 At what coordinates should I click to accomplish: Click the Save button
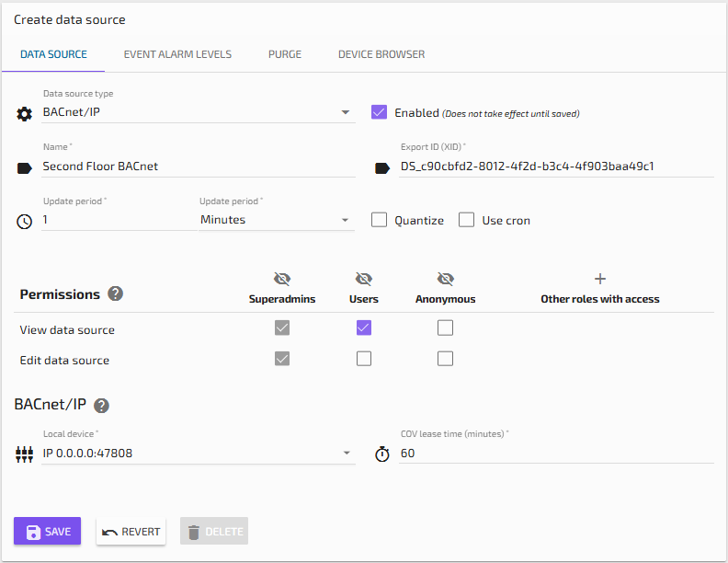pos(47,532)
